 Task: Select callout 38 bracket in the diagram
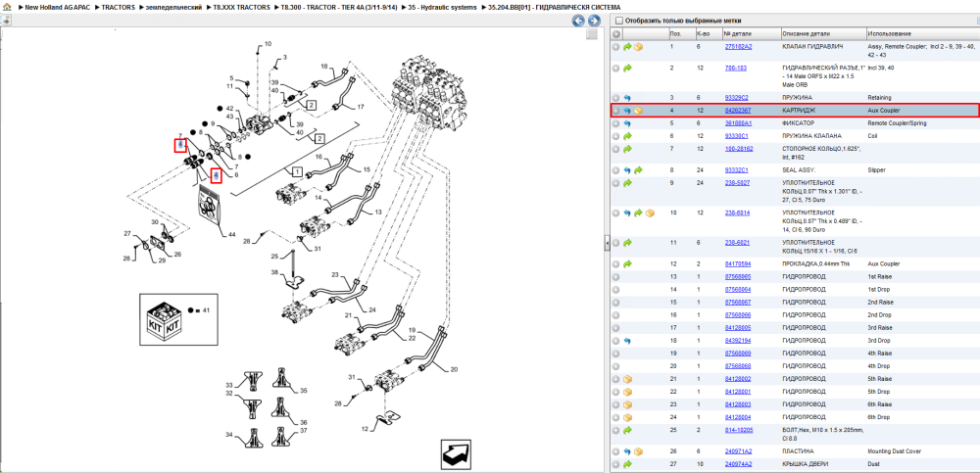(296, 282)
